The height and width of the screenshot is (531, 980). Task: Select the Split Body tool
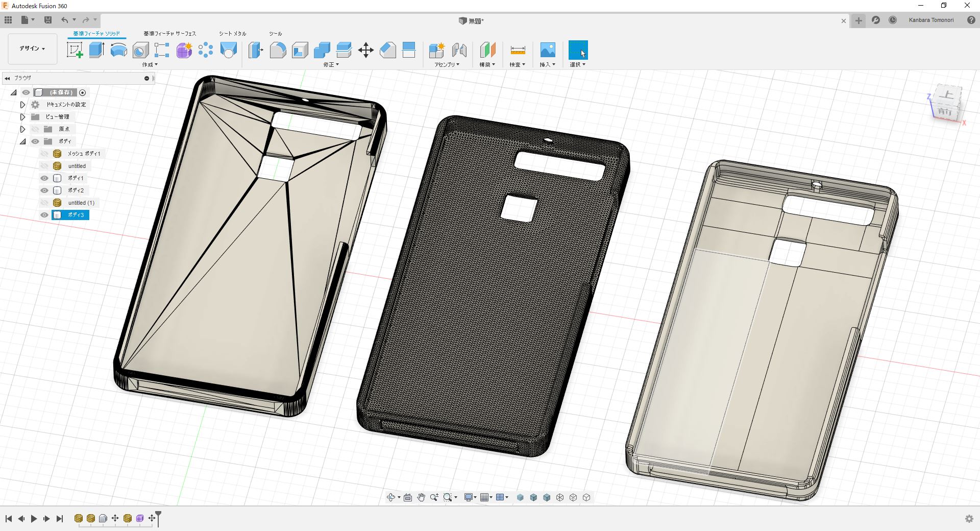click(409, 50)
